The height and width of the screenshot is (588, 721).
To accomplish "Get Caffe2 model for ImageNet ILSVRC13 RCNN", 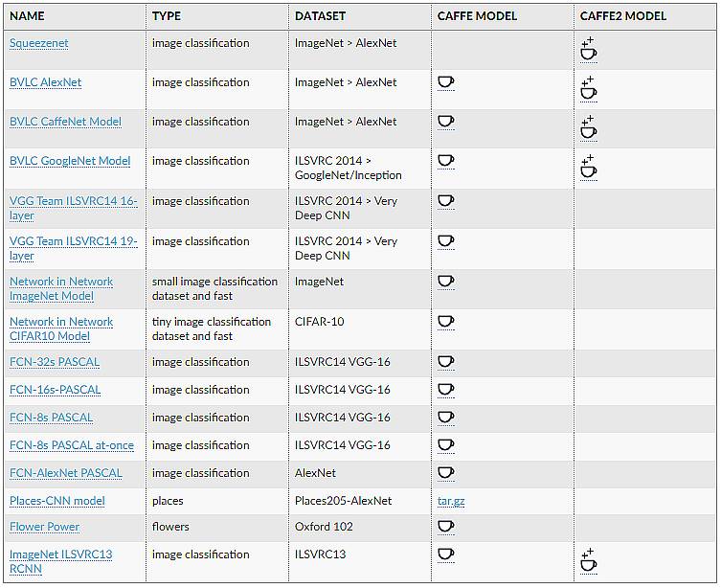I will tap(589, 560).
